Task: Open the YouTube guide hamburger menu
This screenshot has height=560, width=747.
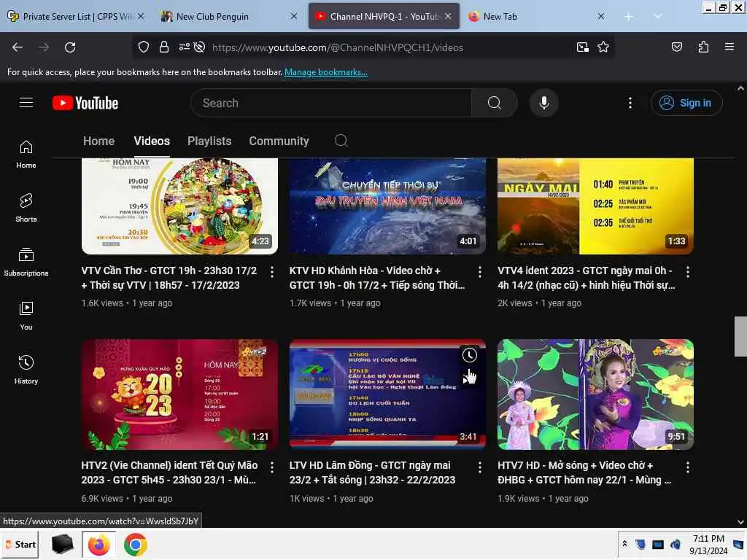Action: point(26,103)
